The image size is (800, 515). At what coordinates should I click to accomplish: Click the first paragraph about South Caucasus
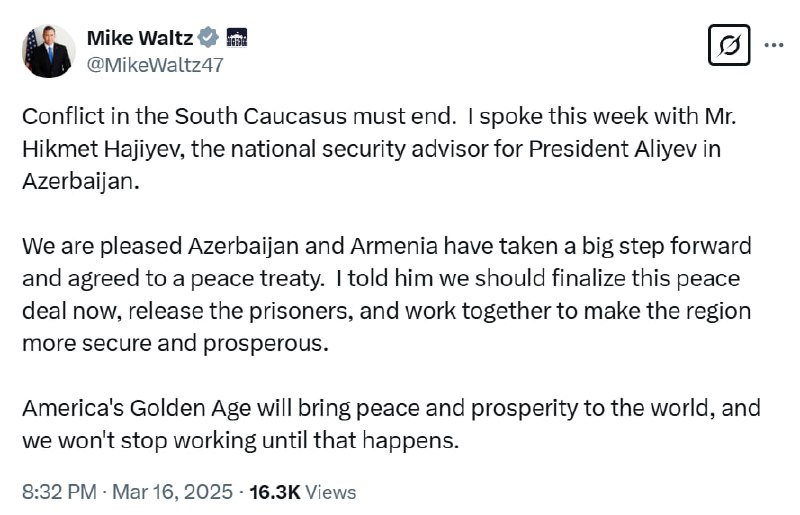point(379,149)
